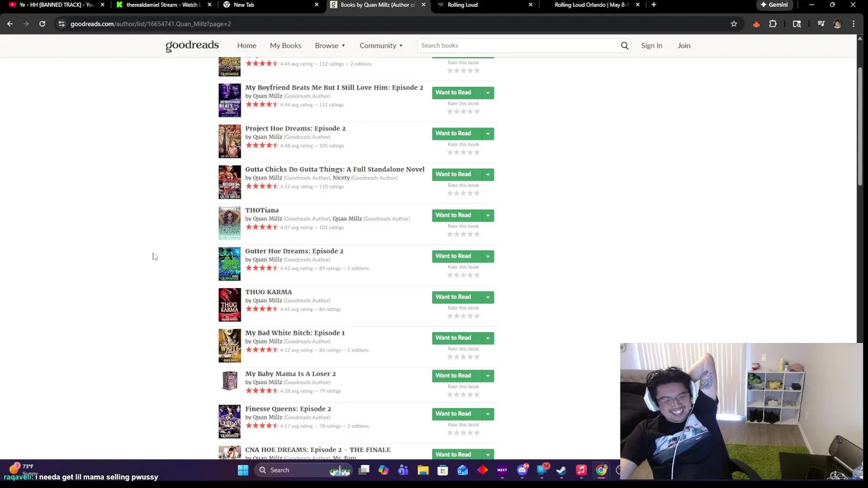This screenshot has height=488, width=868.
Task: Open Nicety author link
Action: tap(341, 178)
